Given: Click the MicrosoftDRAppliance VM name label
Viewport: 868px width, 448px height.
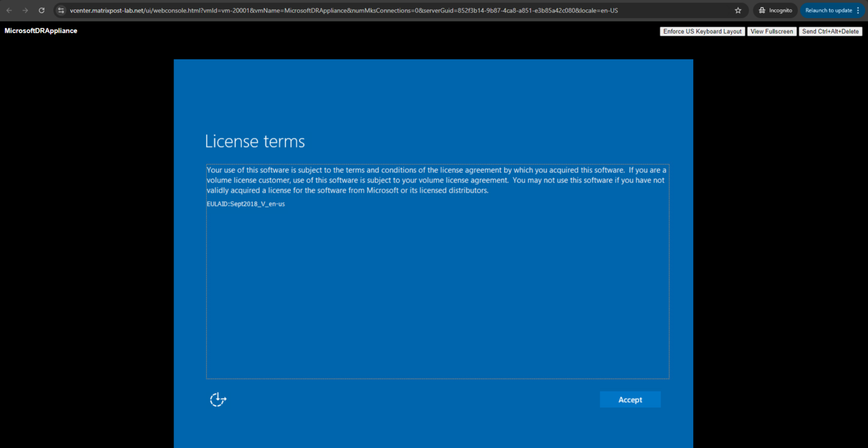Looking at the screenshot, I should (40, 31).
